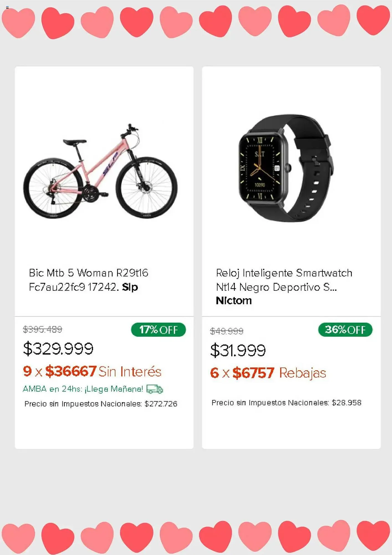The height and width of the screenshot is (555, 392).
Task: Click the crossed-out $49.999 price
Action: pyautogui.click(x=226, y=331)
